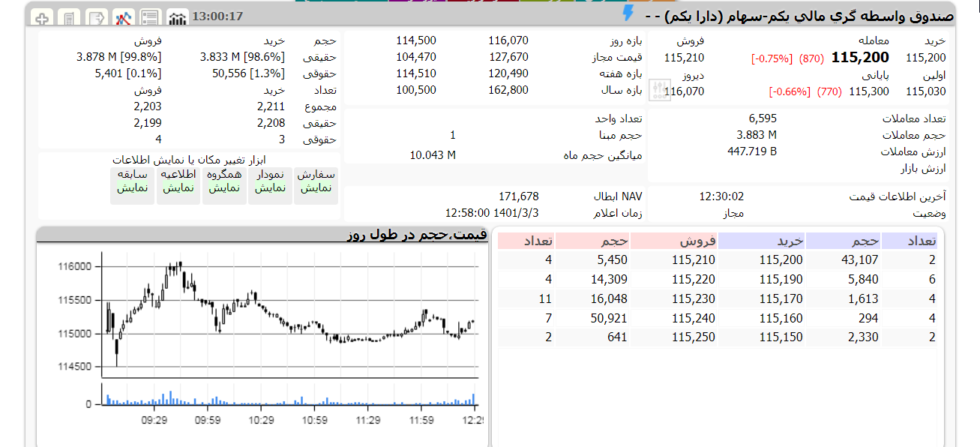Click the list view icon in the toolbar
980x447 pixels.
click(x=150, y=17)
